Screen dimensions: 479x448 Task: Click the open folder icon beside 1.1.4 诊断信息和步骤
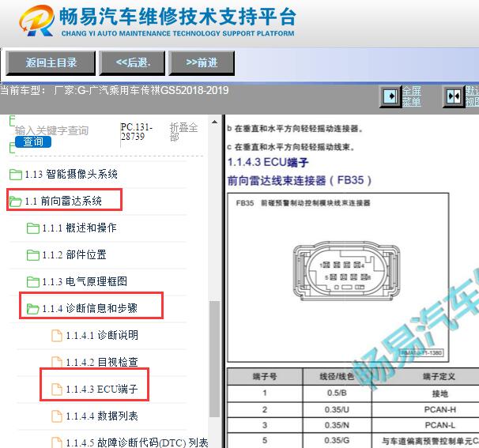pos(33,309)
